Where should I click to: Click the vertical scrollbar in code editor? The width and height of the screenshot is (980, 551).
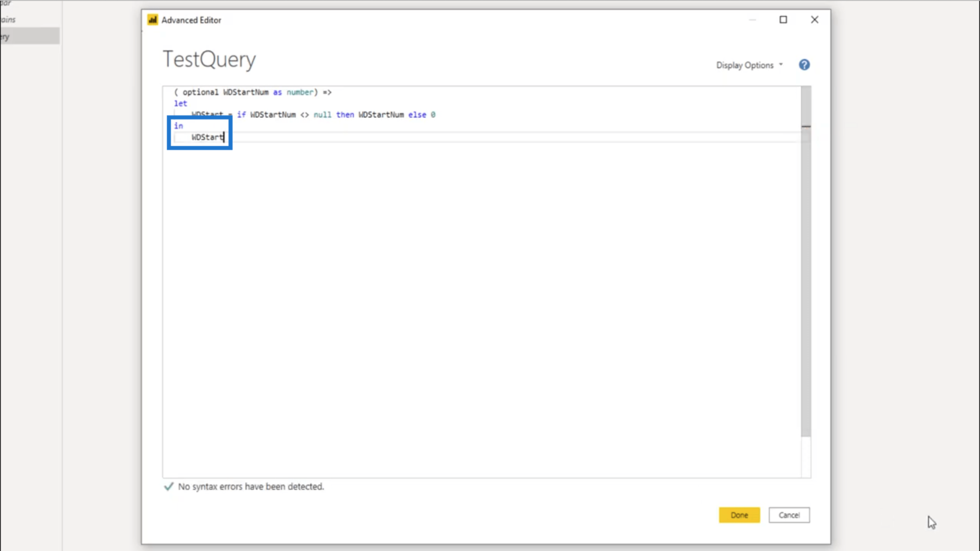806,262
